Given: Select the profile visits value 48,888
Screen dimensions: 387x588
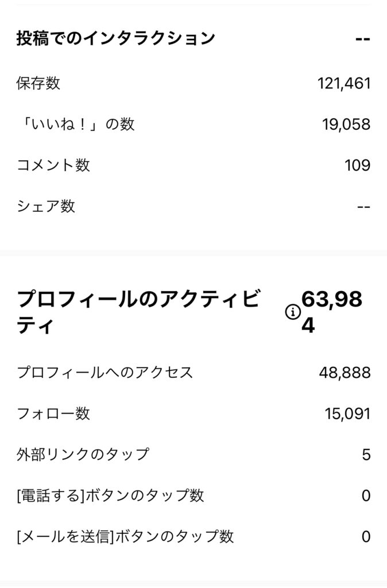Looking at the screenshot, I should [x=345, y=373].
